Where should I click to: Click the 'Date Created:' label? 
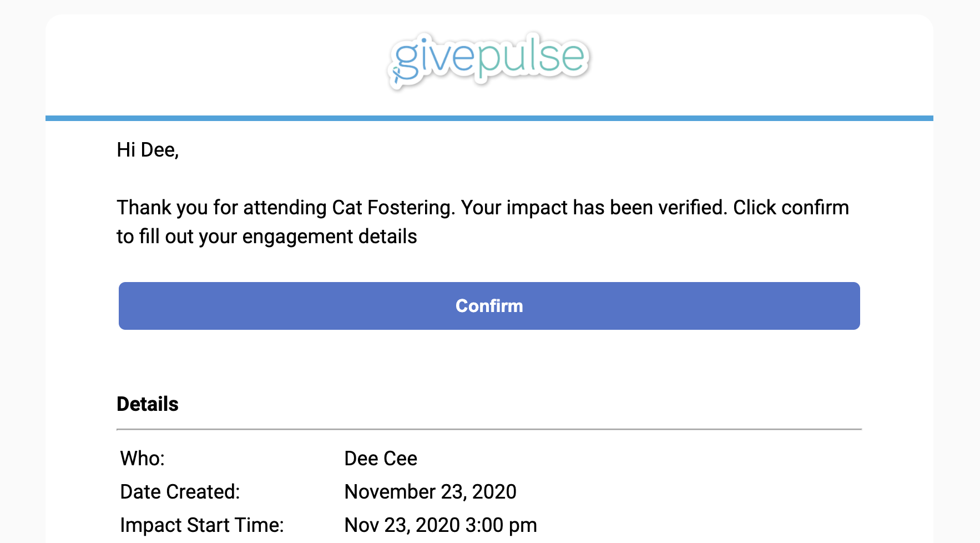180,492
